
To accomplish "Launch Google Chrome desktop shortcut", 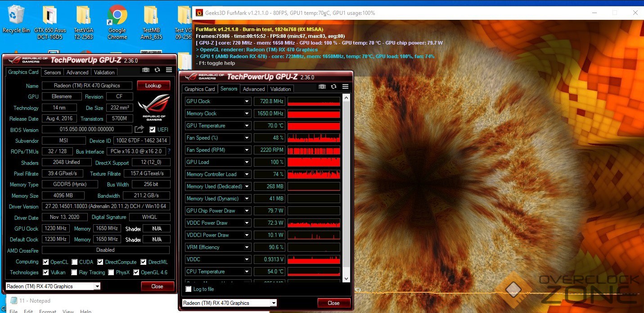I will coord(117,23).
